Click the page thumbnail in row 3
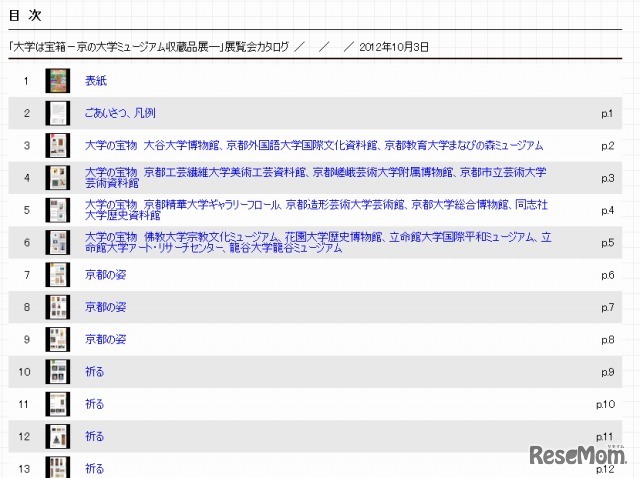 pyautogui.click(x=58, y=145)
